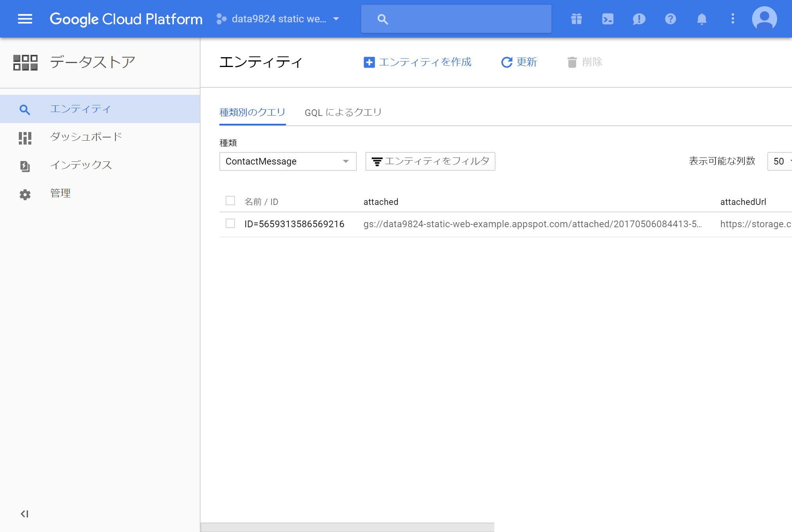Viewport: 792px width, 532px height.
Task: Click エンティティを作成 button
Action: [418, 62]
